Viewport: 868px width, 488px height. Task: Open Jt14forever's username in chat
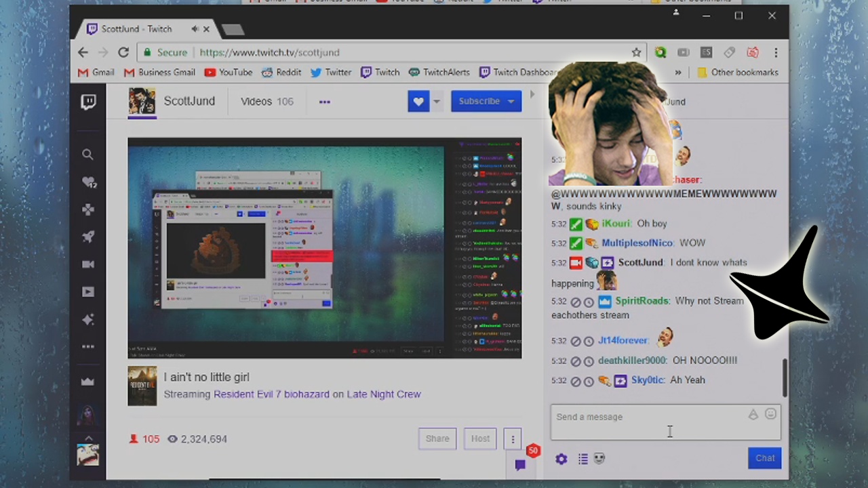tap(623, 341)
